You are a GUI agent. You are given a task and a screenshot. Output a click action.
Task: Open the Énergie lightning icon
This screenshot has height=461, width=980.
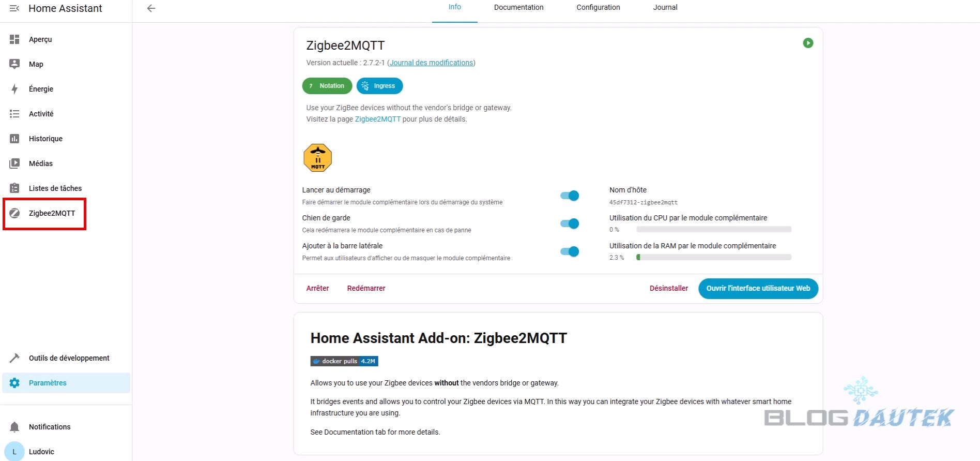point(14,89)
